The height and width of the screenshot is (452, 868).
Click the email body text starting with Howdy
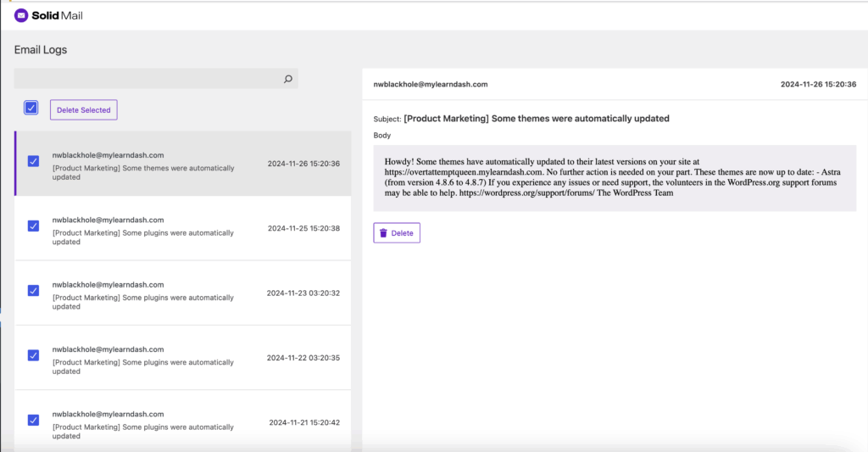[x=614, y=177]
